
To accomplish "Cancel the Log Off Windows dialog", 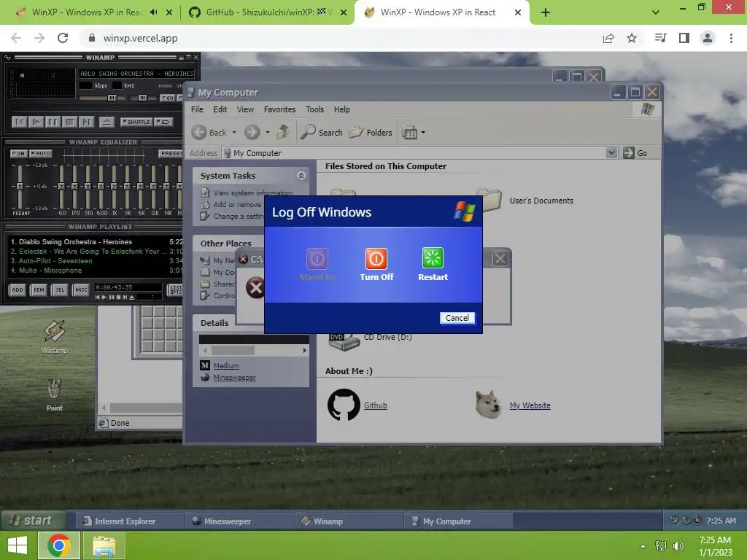I will click(x=457, y=318).
